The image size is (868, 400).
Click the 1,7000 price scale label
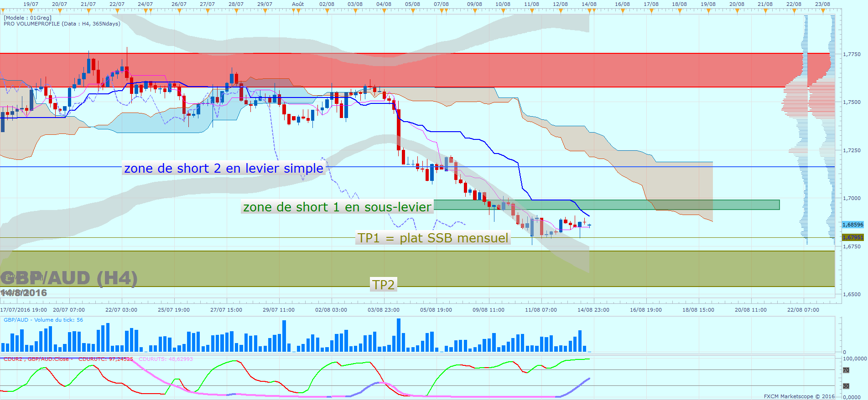click(852, 198)
